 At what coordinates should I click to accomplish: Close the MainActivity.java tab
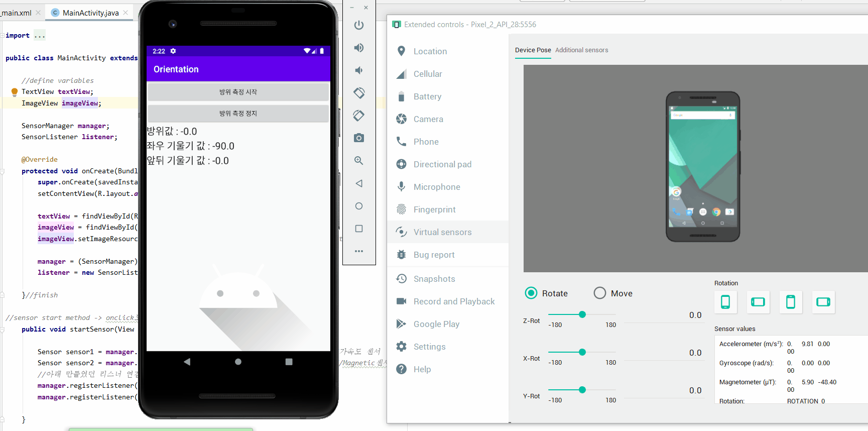coord(126,13)
